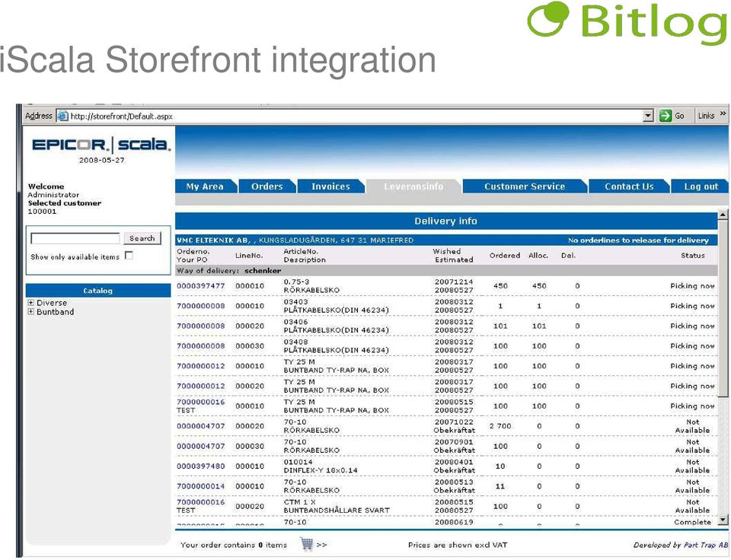Click the 'Way of delivery: schenker' row
731x560 pixels.
(x=446, y=271)
